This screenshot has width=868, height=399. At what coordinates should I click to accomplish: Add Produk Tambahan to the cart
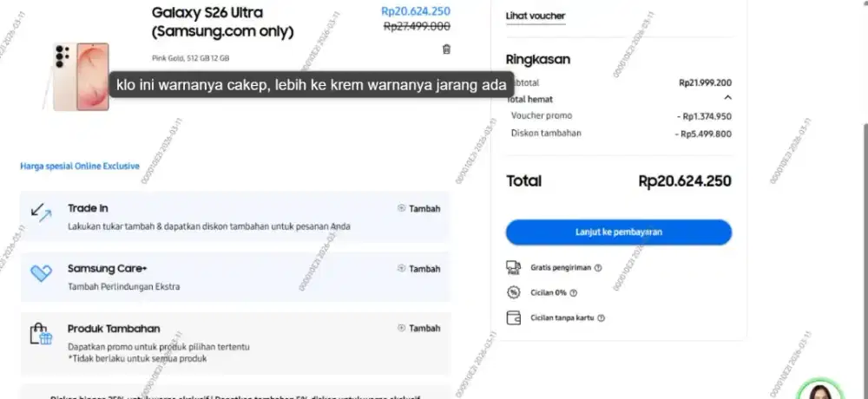click(419, 328)
